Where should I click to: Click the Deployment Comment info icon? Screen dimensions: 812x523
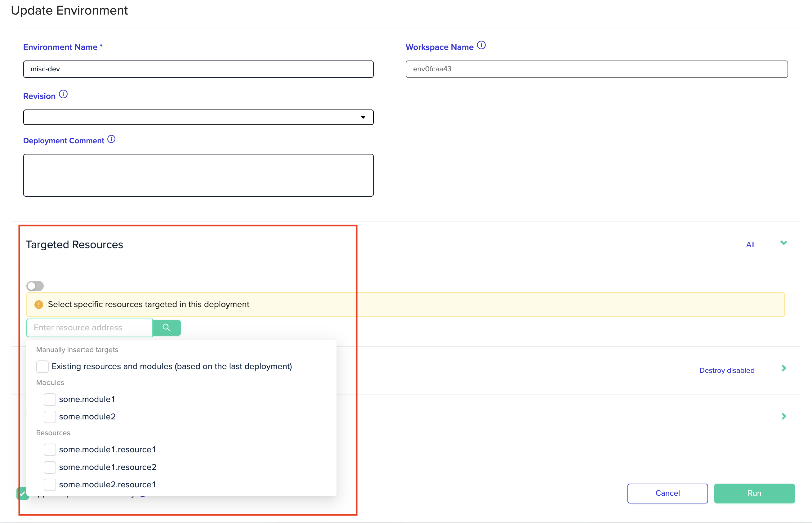(111, 139)
